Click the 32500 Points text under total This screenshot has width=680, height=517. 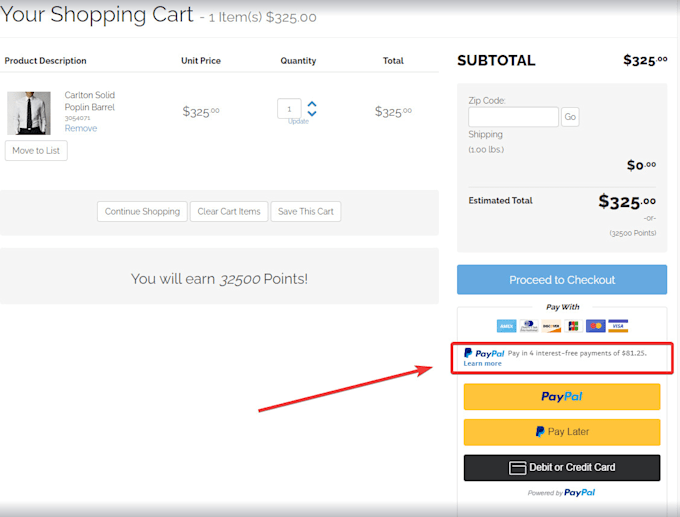coord(633,233)
